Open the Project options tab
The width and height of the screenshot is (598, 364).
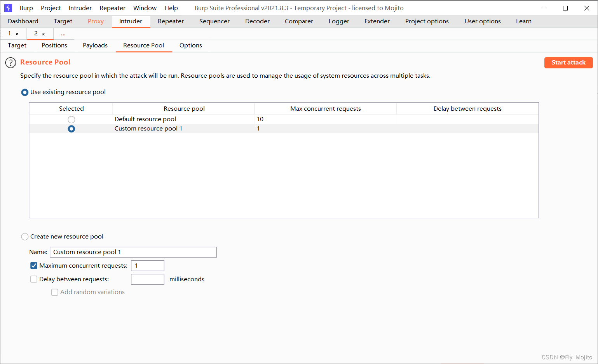[427, 21]
